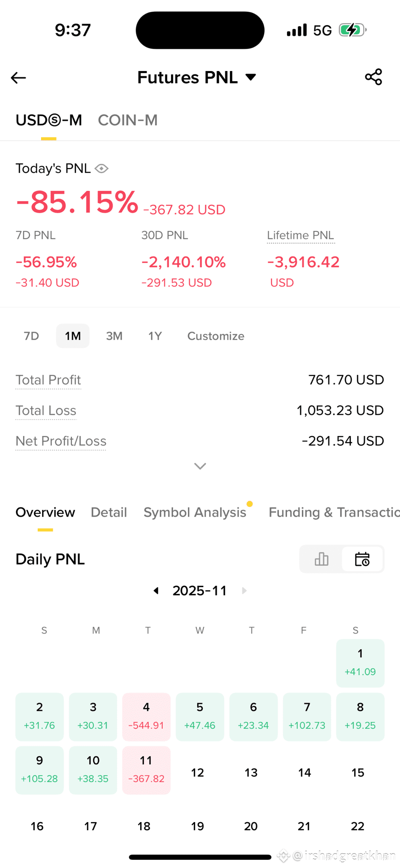Image resolution: width=400 pixels, height=868 pixels.
Task: Open the Symbol Analysis tab
Action: (195, 512)
